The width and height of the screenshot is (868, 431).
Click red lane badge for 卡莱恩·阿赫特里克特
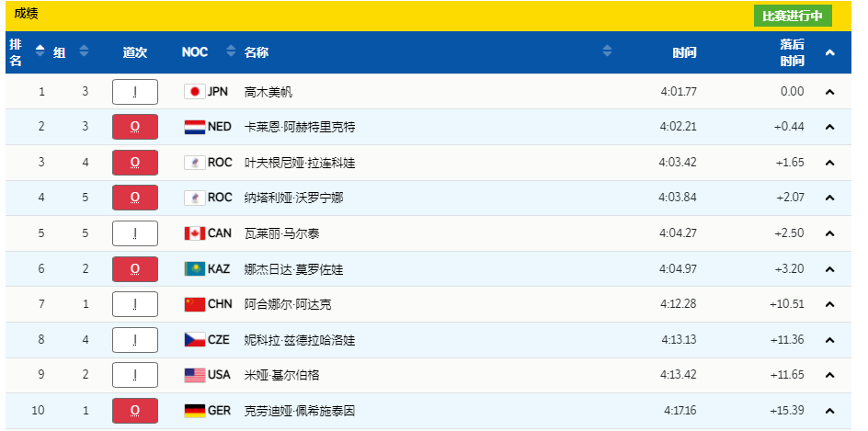(135, 127)
